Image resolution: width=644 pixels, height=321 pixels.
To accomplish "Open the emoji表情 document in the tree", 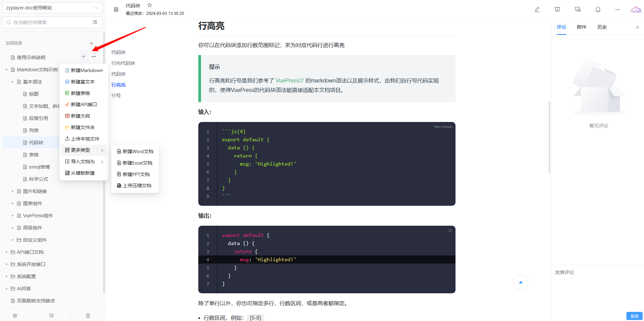I will [x=40, y=167].
